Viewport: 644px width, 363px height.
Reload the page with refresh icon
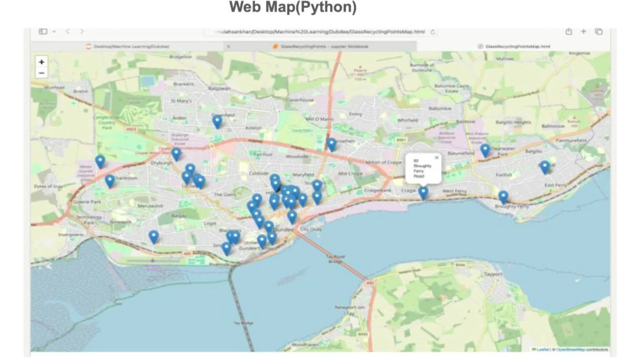pos(433,32)
